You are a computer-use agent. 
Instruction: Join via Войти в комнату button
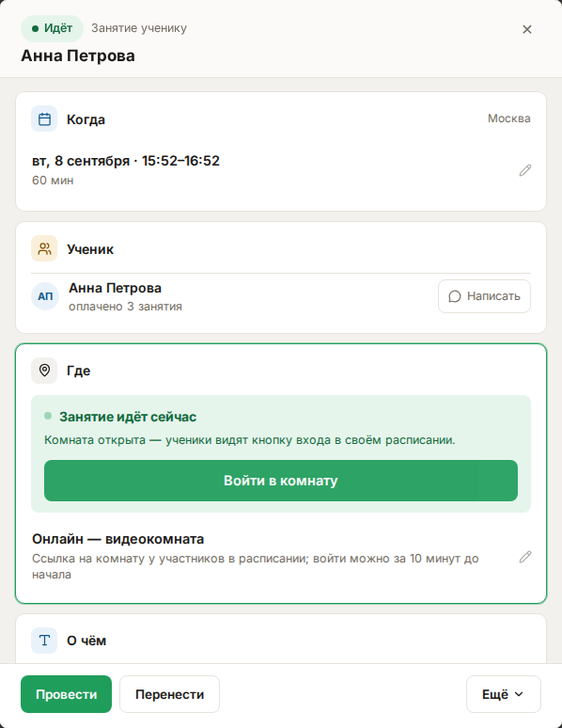tap(281, 481)
